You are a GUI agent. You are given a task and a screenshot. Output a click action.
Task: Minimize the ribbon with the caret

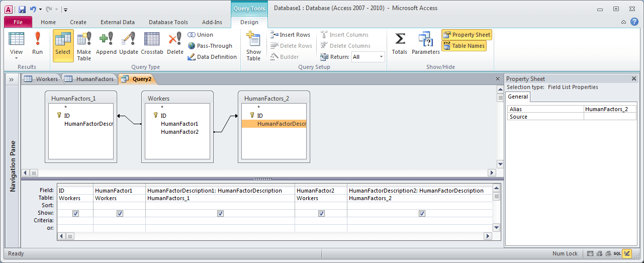(623, 22)
